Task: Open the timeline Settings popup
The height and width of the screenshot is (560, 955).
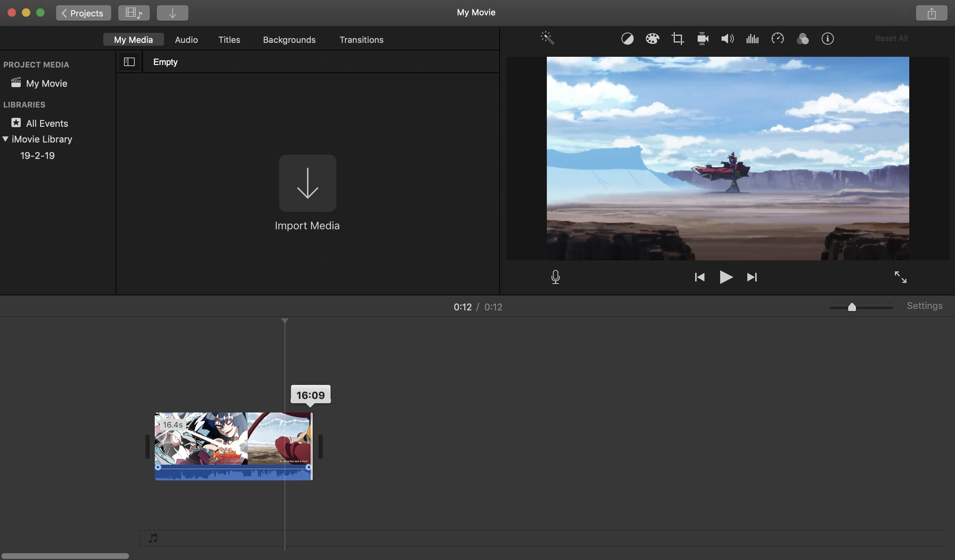Action: (925, 306)
